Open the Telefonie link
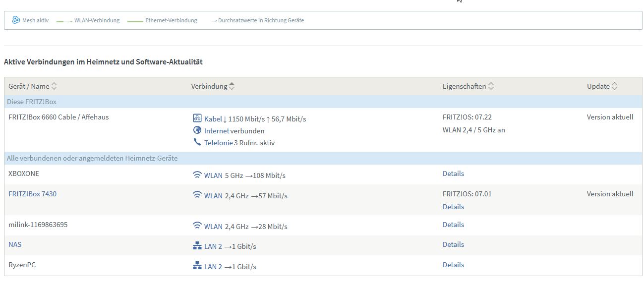Viewport: 644px width, 291px height. click(x=219, y=143)
